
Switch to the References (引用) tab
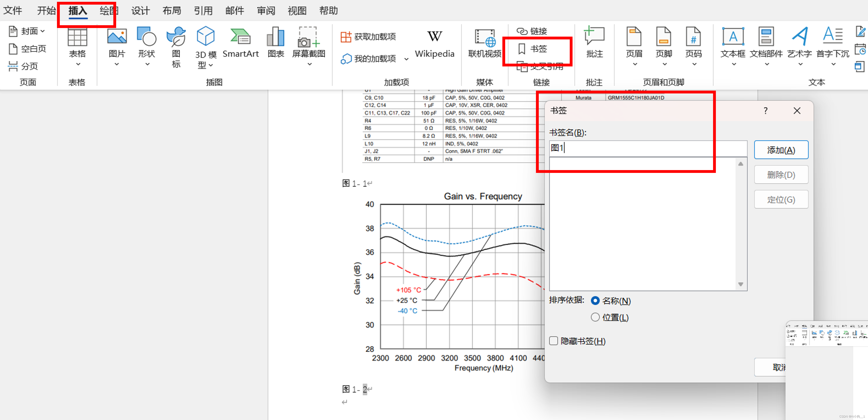(203, 11)
